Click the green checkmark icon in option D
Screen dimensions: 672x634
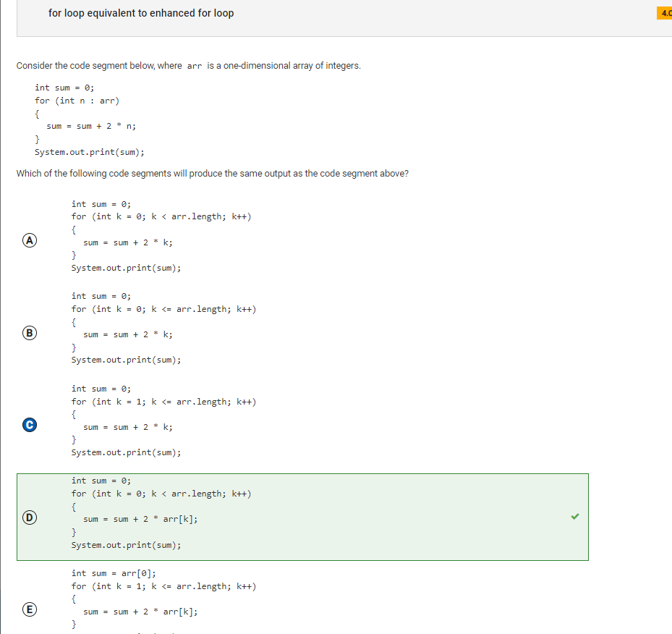[575, 517]
